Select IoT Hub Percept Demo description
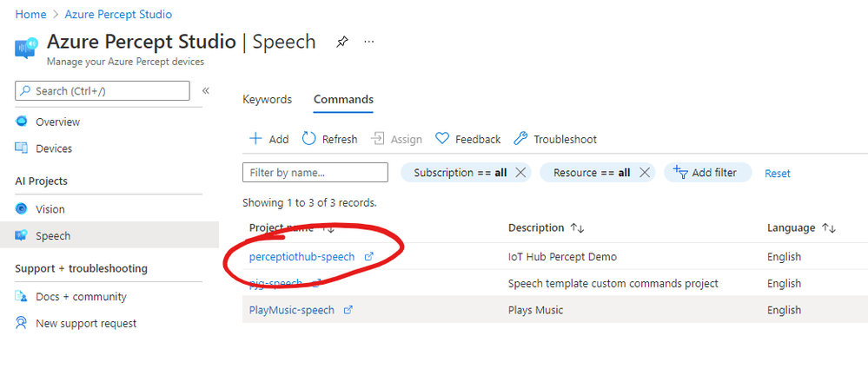The image size is (868, 382). [x=562, y=256]
